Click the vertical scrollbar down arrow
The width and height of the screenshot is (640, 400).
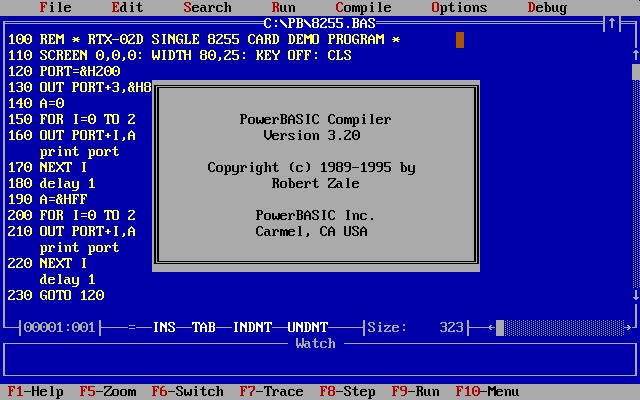pyautogui.click(x=636, y=295)
